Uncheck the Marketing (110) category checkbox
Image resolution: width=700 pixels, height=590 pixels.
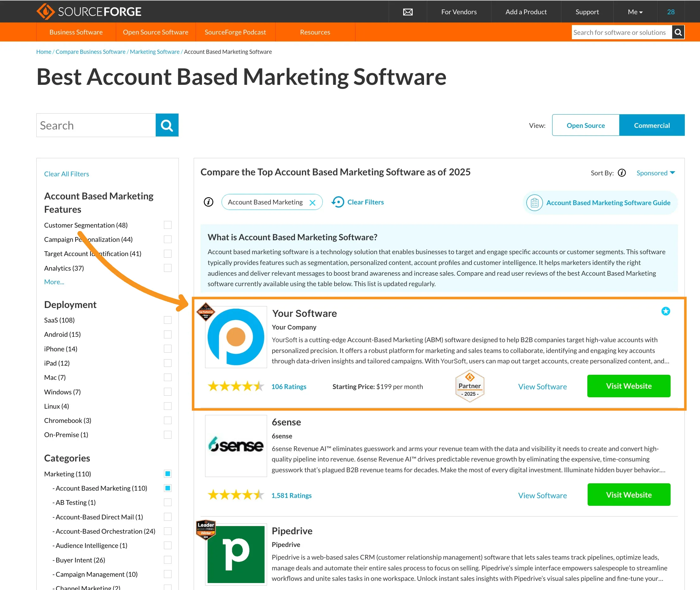coord(167,474)
